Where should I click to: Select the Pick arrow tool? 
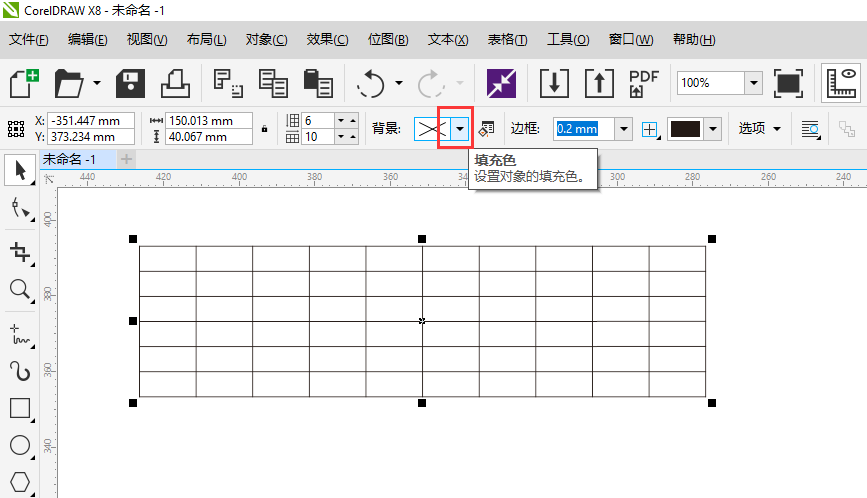tap(20, 170)
